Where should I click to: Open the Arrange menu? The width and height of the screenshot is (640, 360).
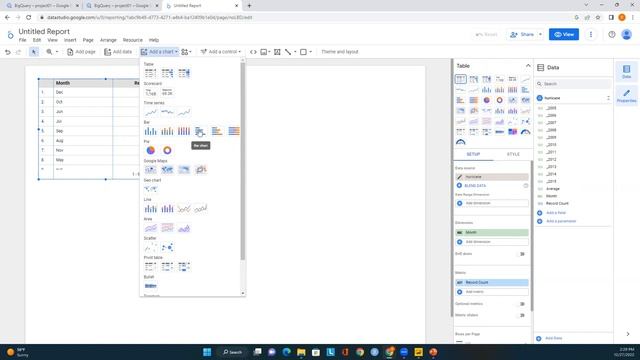click(x=108, y=40)
